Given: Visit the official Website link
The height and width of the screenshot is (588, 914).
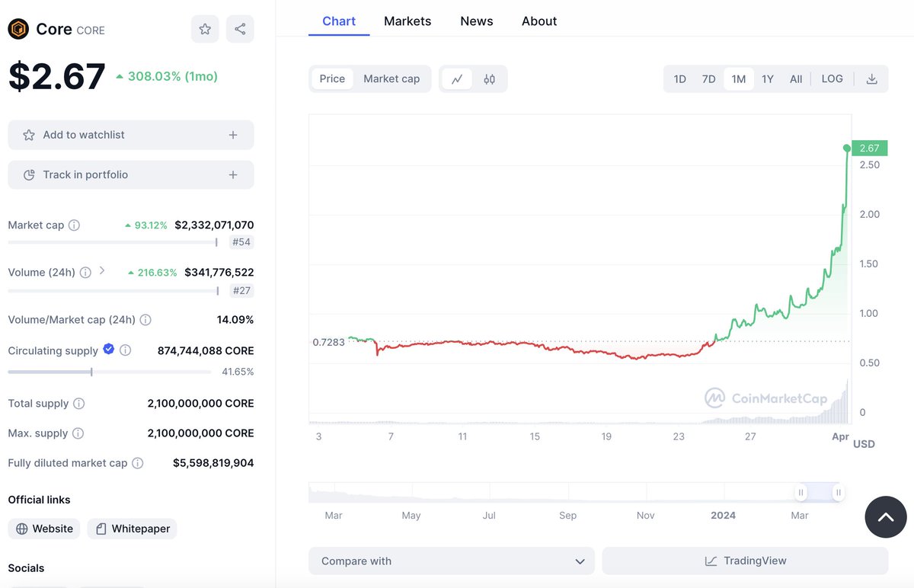Looking at the screenshot, I should pyautogui.click(x=45, y=529).
